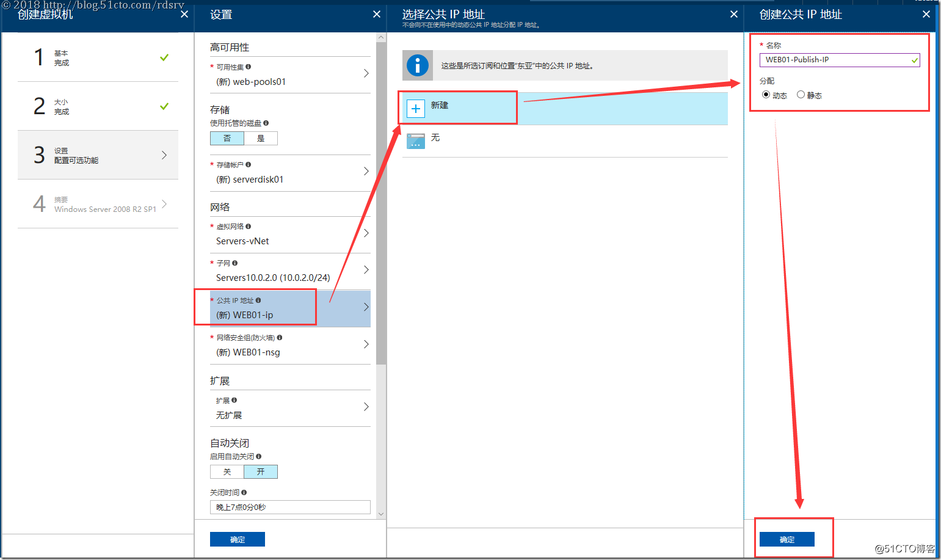
Task: Expand 扩展 无扩展 chevron
Action: [366, 407]
